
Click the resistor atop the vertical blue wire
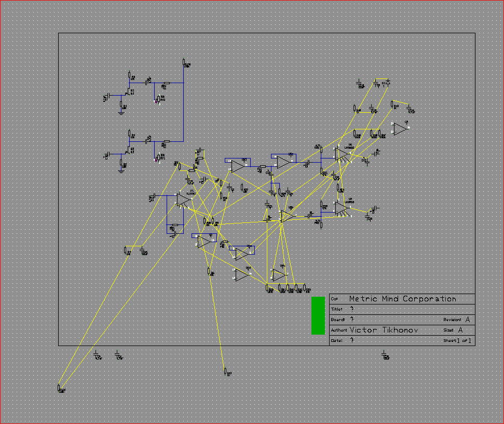coord(184,63)
